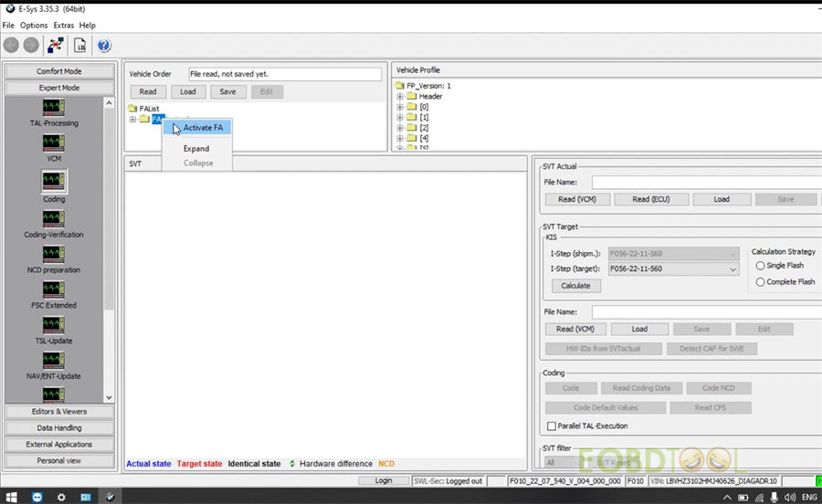Show hidden icons tray chevron

click(x=727, y=498)
